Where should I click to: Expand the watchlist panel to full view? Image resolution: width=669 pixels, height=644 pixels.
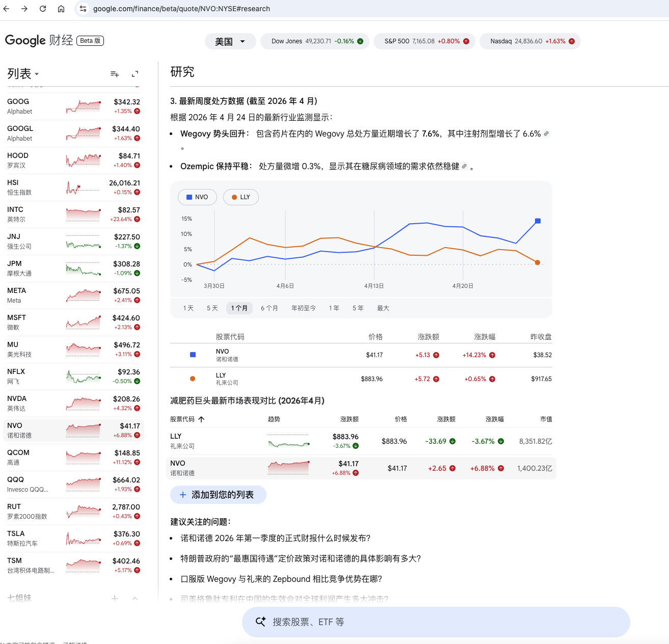pos(135,74)
